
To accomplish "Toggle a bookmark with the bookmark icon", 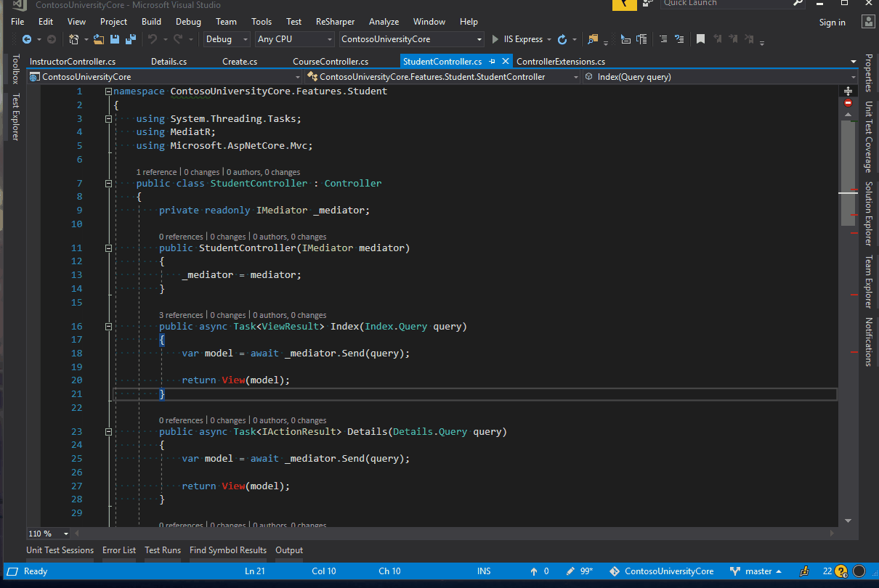I will coord(700,39).
